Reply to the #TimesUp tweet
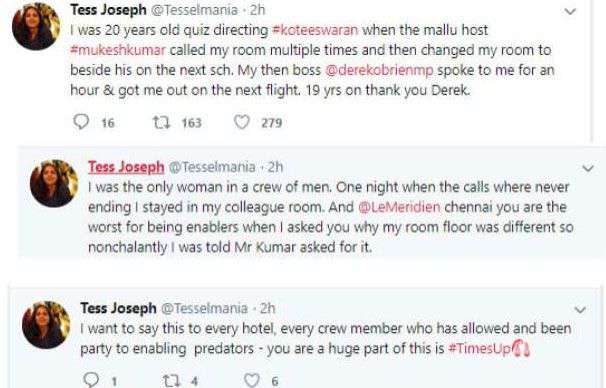 [91, 379]
